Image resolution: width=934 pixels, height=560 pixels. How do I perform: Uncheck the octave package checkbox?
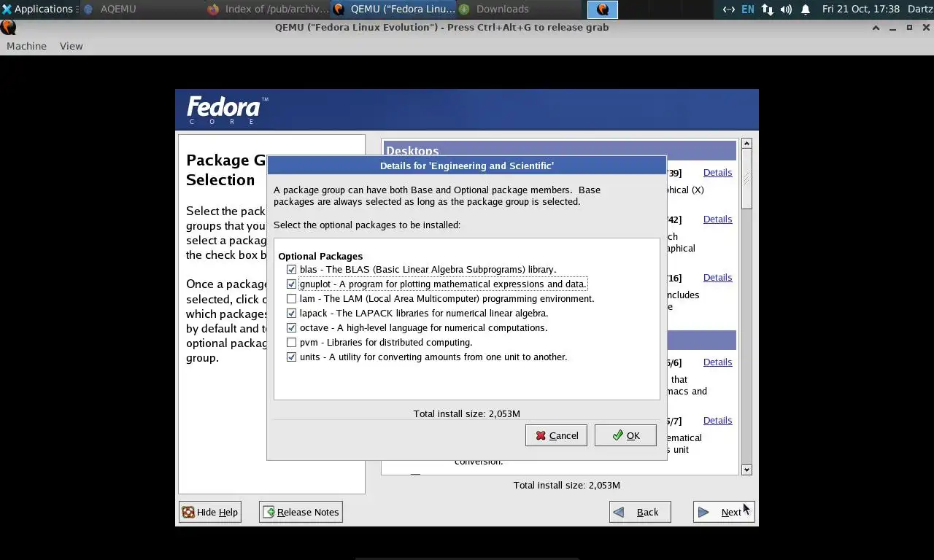pos(292,328)
